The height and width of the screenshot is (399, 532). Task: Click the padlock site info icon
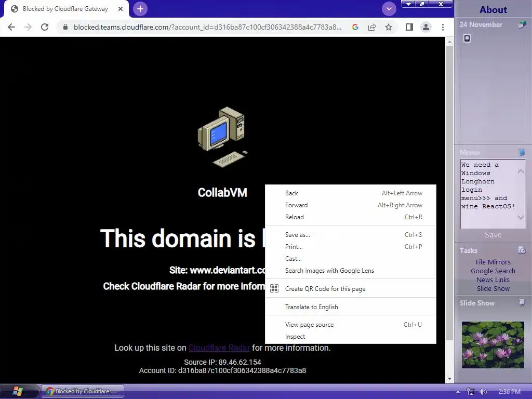click(x=65, y=27)
